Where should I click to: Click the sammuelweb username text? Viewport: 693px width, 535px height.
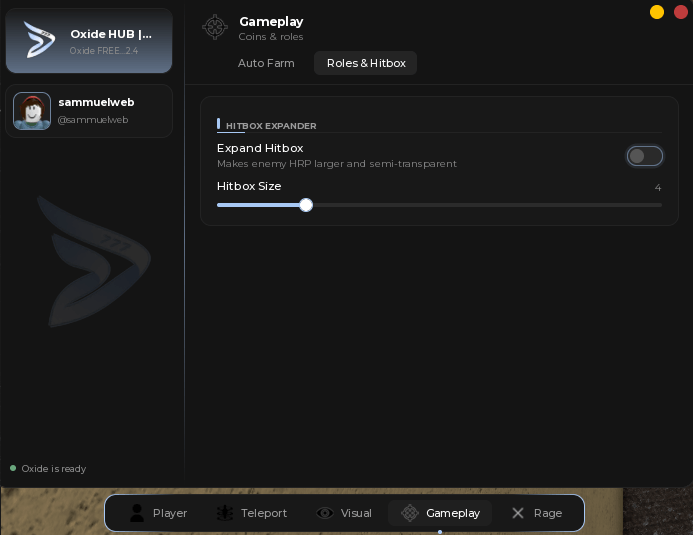coord(96,102)
